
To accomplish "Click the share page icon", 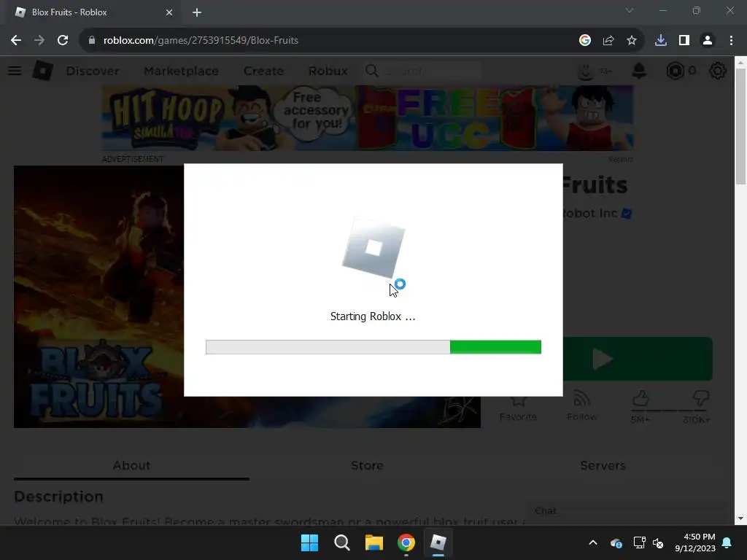I will 608,41.
